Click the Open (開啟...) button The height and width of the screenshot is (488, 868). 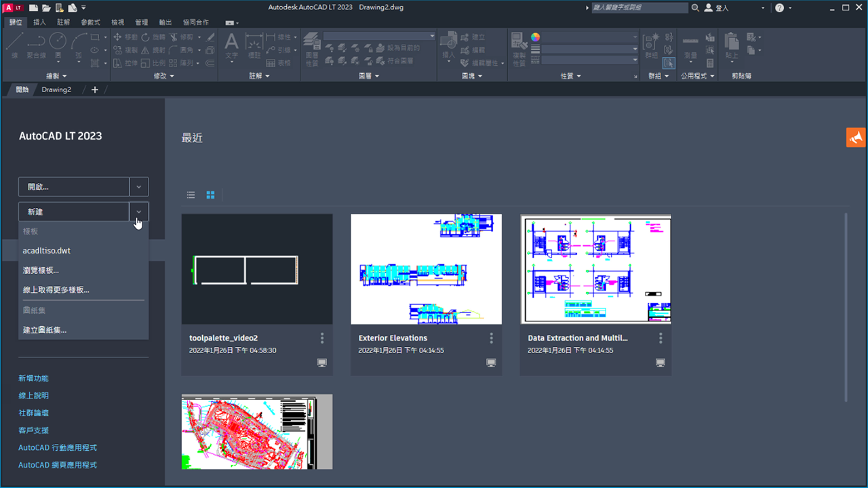pos(74,187)
